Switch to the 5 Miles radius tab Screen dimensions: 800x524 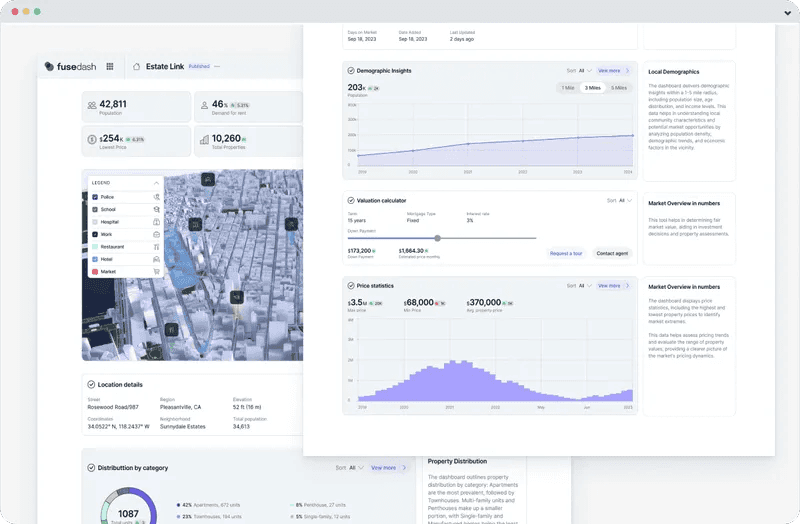(x=619, y=88)
